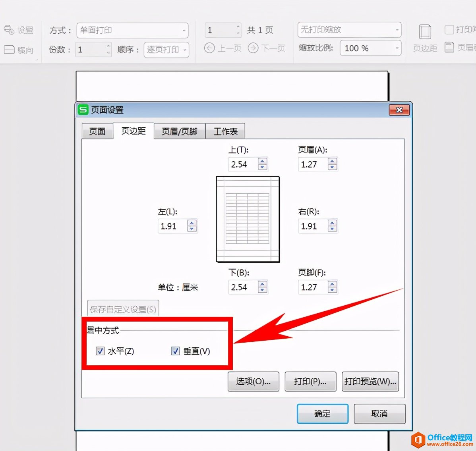The height and width of the screenshot is (451, 476).
Task: Close the 页面设置 dialog
Action: coord(399,110)
